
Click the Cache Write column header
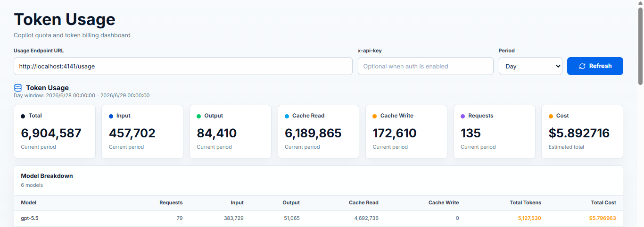[444, 202]
